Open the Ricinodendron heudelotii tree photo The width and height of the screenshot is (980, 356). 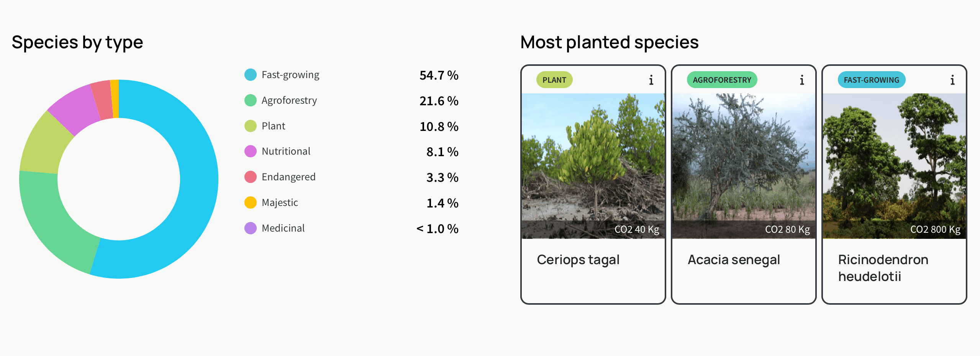[x=894, y=166]
